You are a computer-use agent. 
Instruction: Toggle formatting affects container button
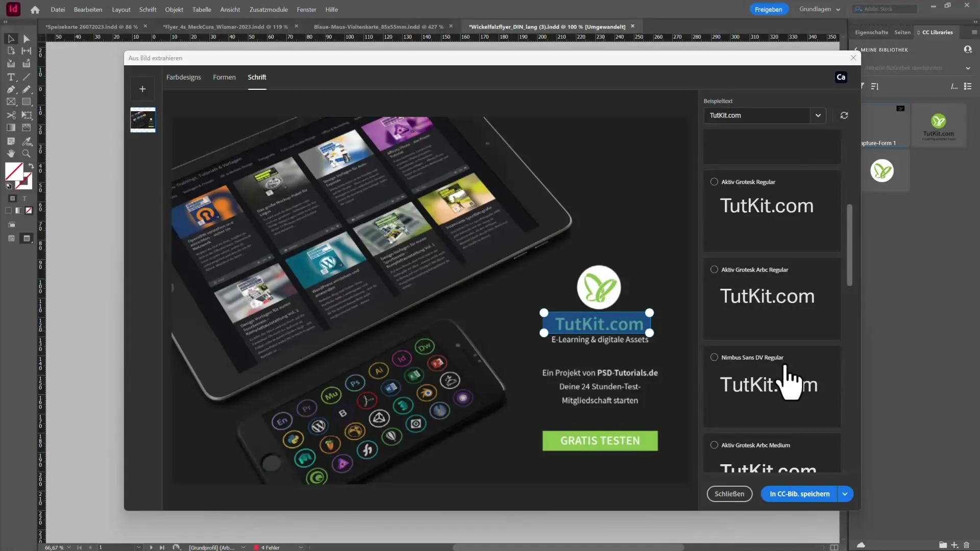[x=13, y=198]
